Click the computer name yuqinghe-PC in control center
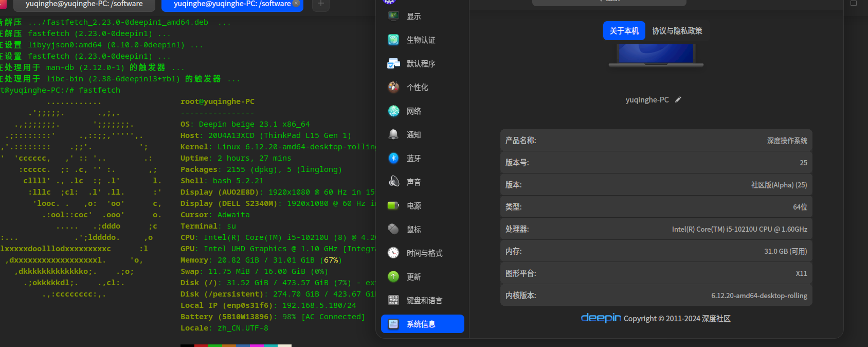Screen dimensions: 868x347 tap(647, 100)
